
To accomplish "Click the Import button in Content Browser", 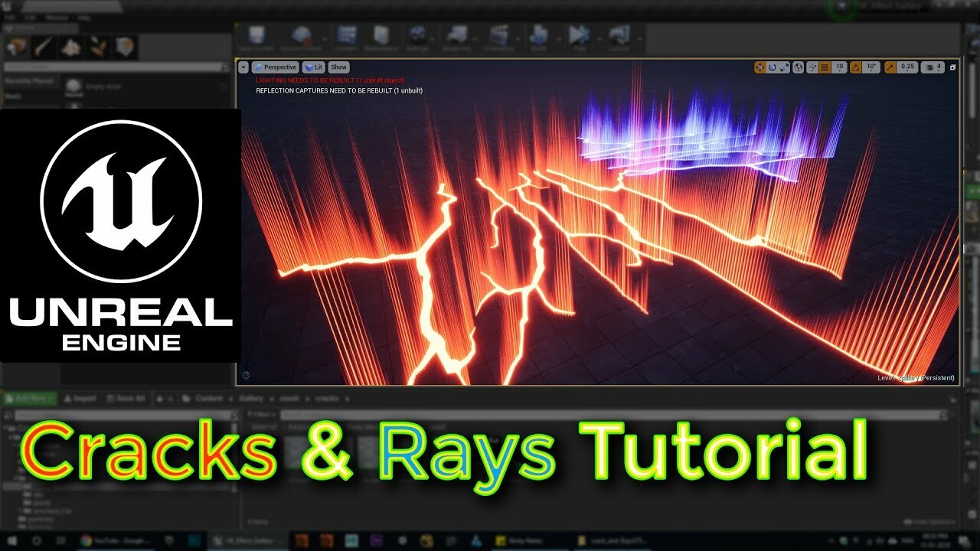I will tap(80, 398).
